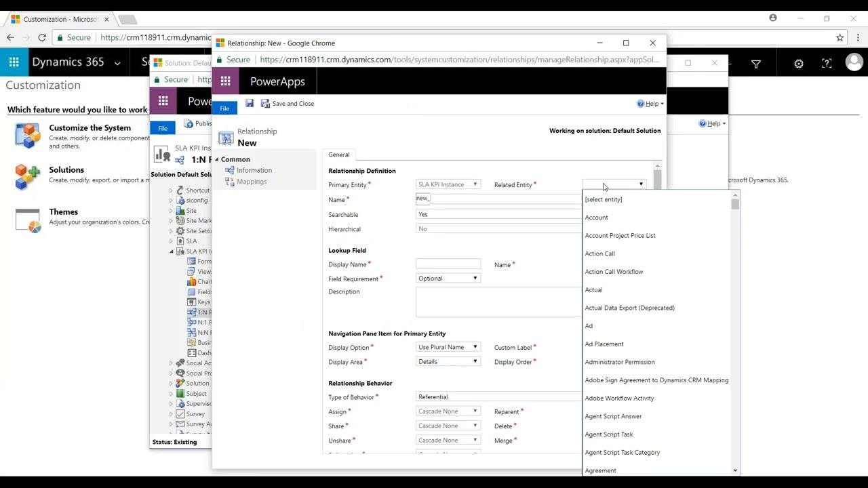Select the Subject node in solution tree
Screen dimensions: 868x488
tap(197, 394)
